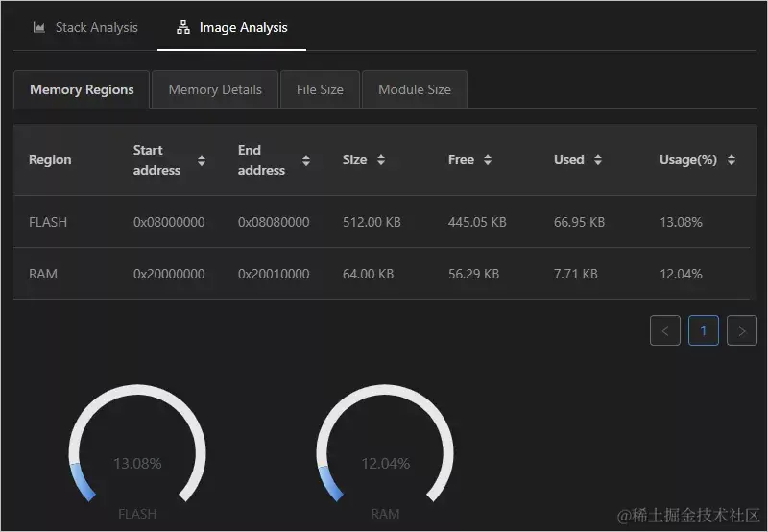Click FLASH end address 0x08080000

[x=274, y=222]
